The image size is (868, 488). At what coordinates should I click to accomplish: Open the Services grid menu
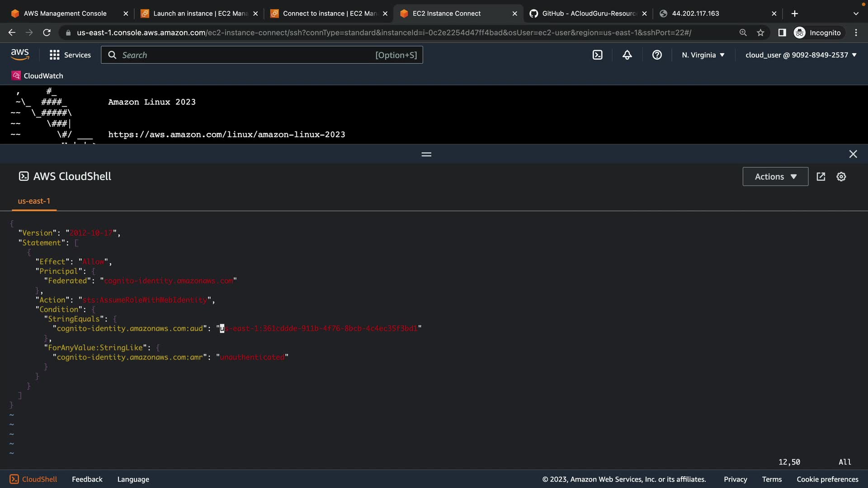pos(70,55)
